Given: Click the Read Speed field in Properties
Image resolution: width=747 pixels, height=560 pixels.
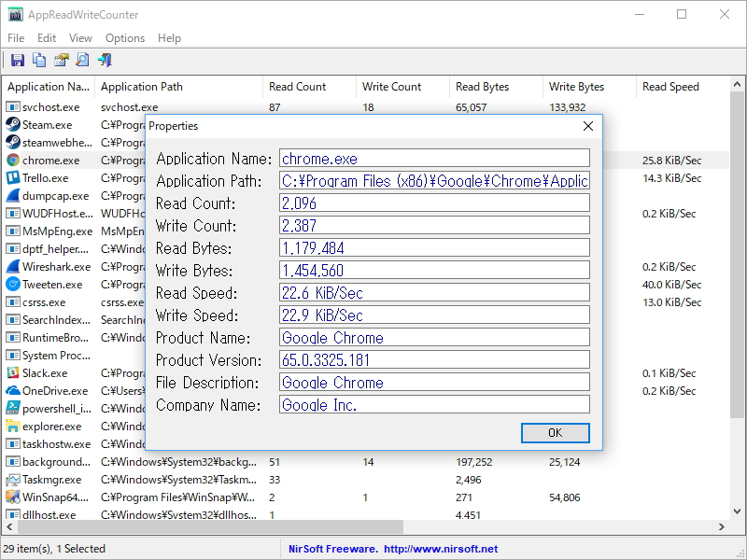Looking at the screenshot, I should [x=434, y=292].
